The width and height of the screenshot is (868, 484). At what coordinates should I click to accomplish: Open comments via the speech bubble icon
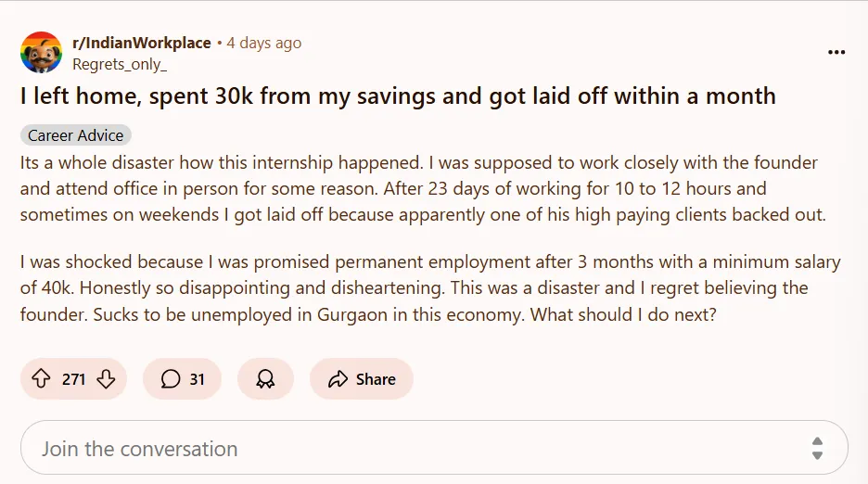[171, 379]
